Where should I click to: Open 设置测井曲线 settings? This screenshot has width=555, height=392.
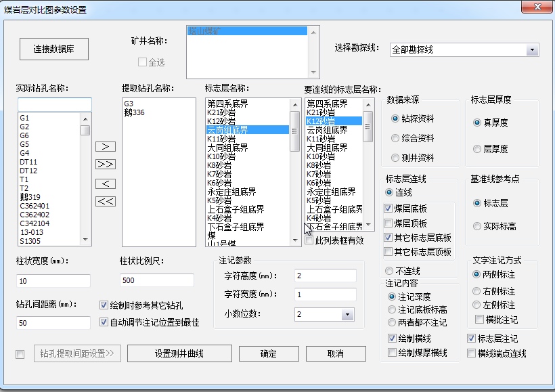[179, 354]
